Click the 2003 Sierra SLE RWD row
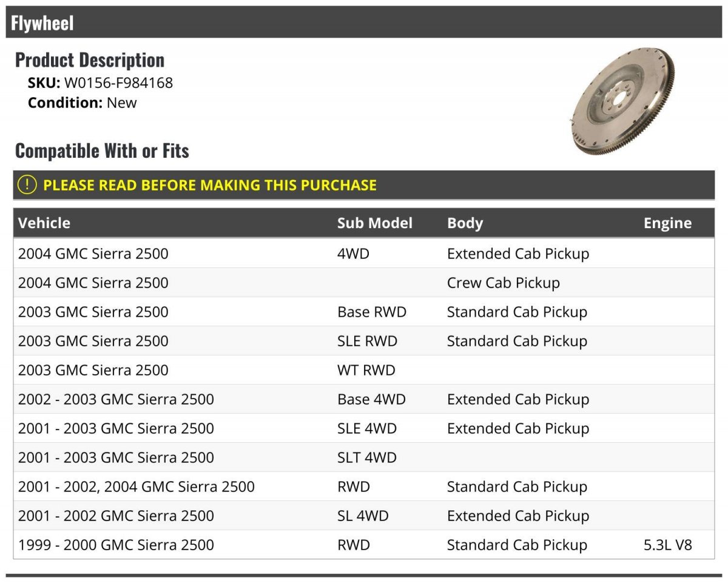Screen dimensions: 728x583 pyautogui.click(x=364, y=341)
